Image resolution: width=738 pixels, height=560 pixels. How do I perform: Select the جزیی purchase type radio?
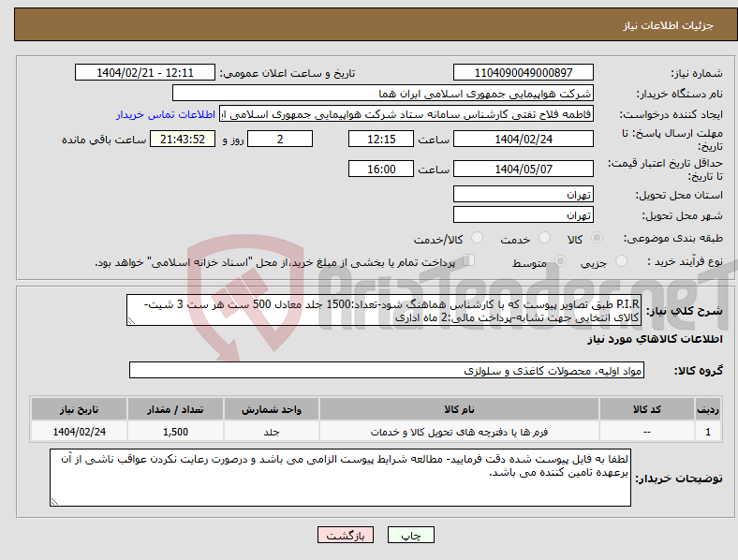point(621,261)
